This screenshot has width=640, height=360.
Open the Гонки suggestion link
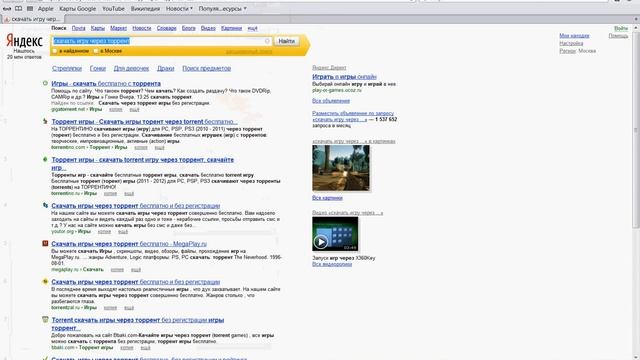(98, 68)
